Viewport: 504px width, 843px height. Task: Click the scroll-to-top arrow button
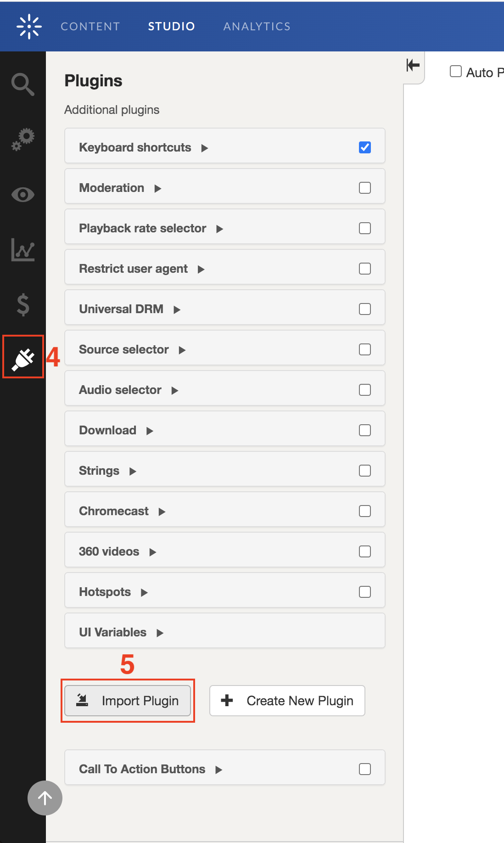pos(45,798)
